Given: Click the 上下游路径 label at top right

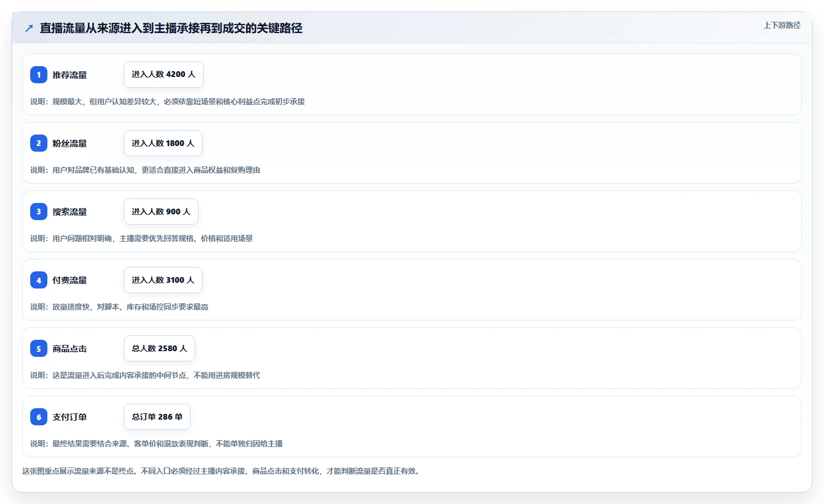Looking at the screenshot, I should pyautogui.click(x=782, y=25).
